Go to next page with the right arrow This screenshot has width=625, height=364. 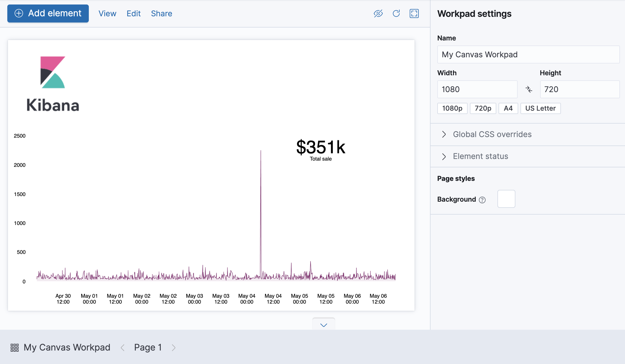(174, 347)
